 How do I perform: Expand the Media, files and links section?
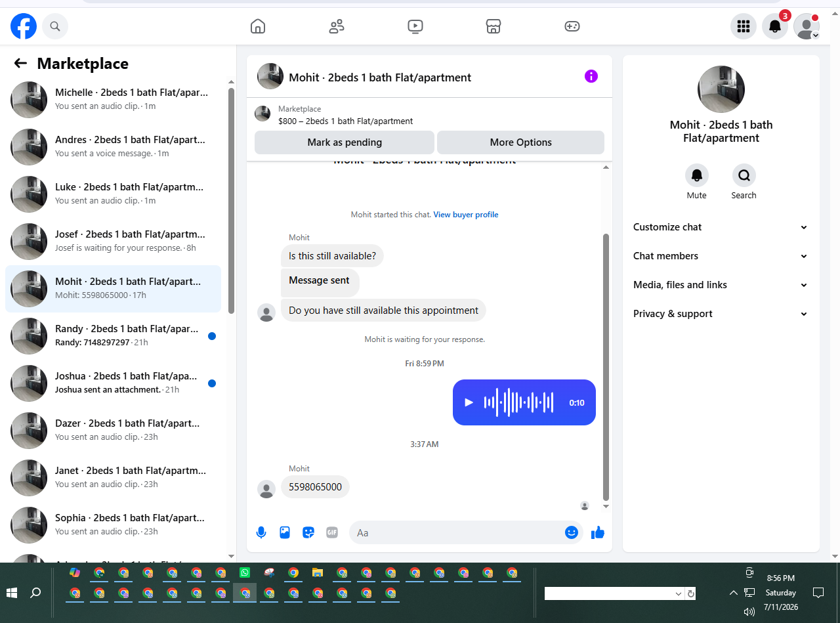[721, 285]
